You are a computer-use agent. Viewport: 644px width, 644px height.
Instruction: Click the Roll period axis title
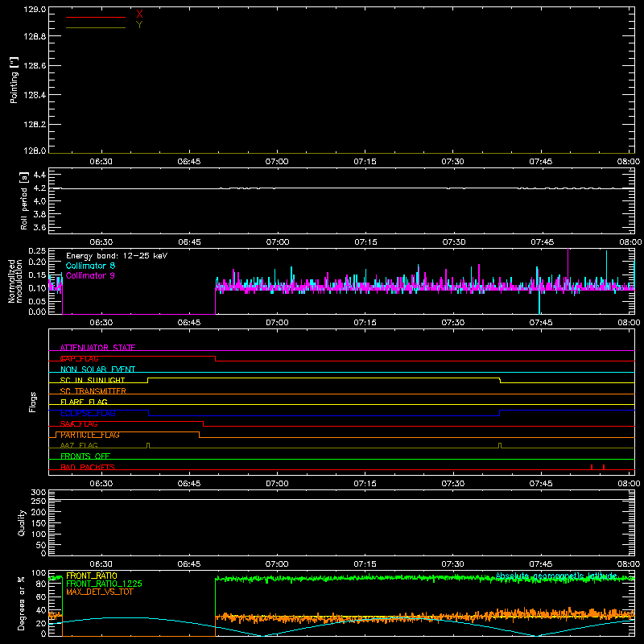(x=24, y=200)
